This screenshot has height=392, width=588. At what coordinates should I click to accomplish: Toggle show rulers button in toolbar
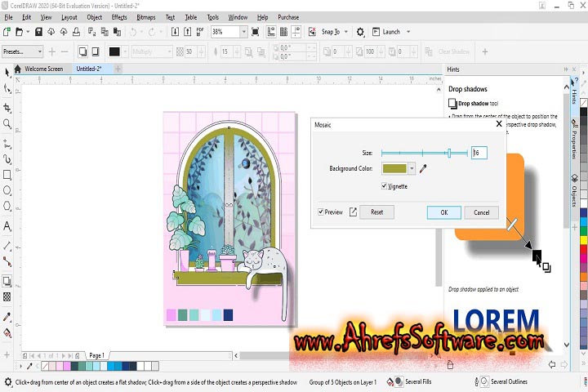[271, 32]
